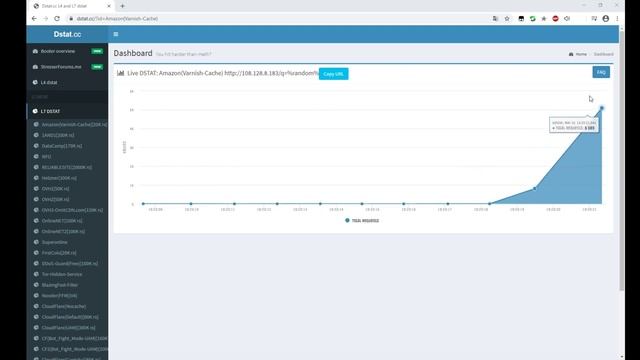Screen dimensions: 640x360
Task: Open Chrome three-dot menu
Action: tap(617, 19)
